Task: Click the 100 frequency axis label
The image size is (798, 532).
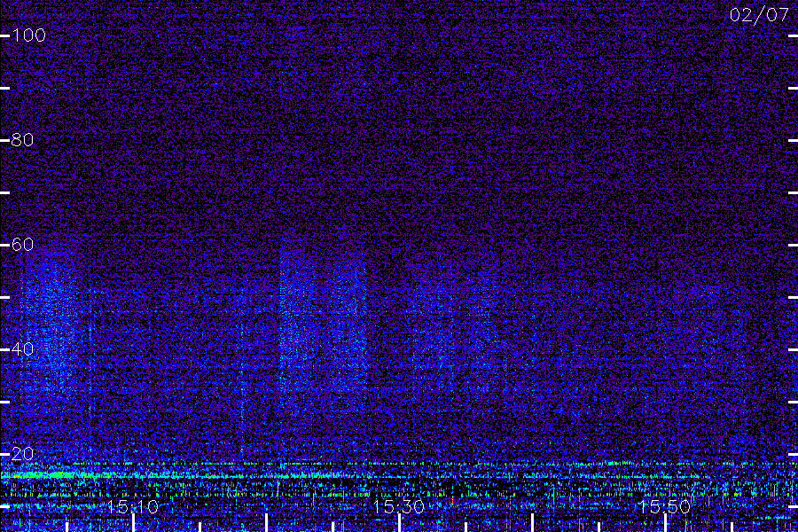Action: pos(28,35)
